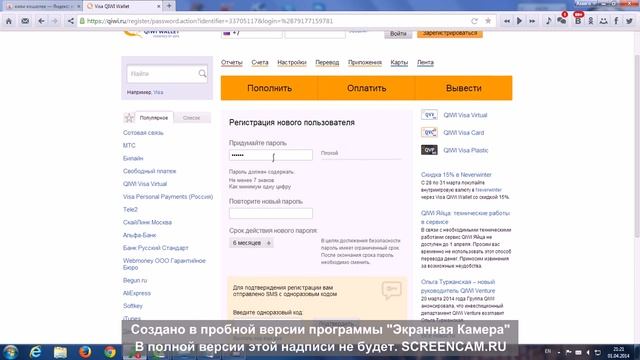The height and width of the screenshot is (360, 640).
Task: Open the Сотовая связь link
Action: click(x=143, y=133)
